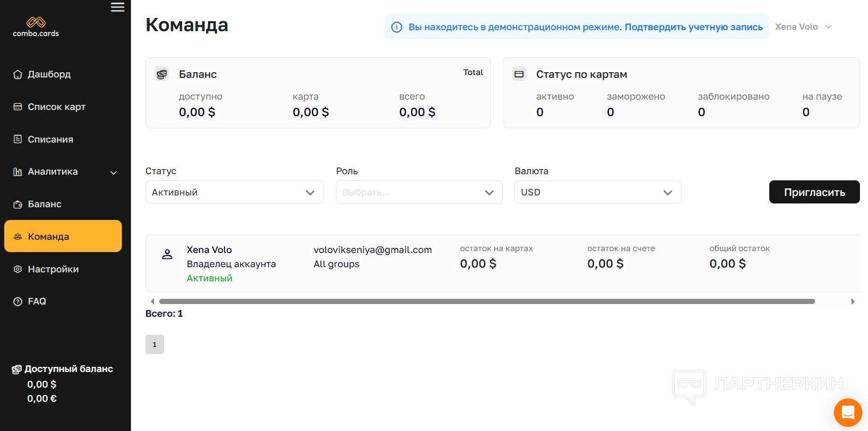The width and height of the screenshot is (868, 431).
Task: Open Список карт in the sidebar
Action: point(56,107)
